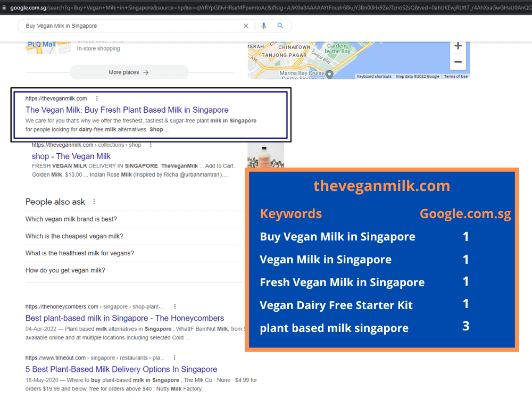The height and width of the screenshot is (399, 532).
Task: Zoom in on the map with plus
Action: pyautogui.click(x=458, y=46)
